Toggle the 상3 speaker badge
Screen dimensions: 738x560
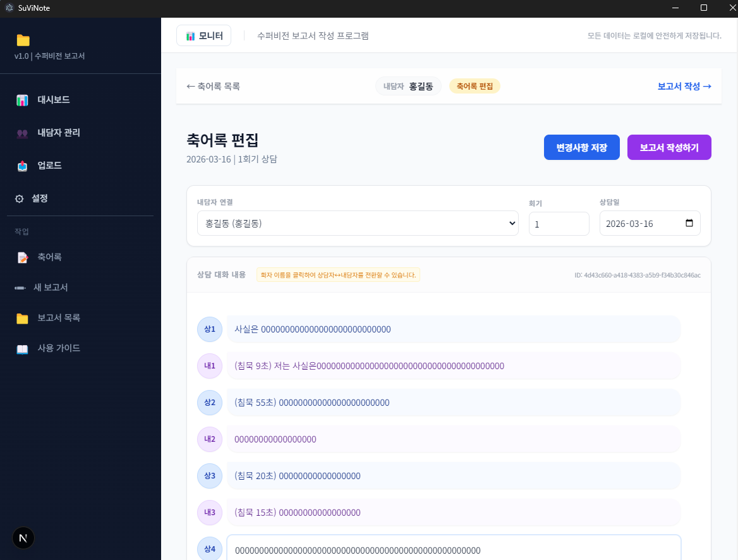(x=209, y=476)
